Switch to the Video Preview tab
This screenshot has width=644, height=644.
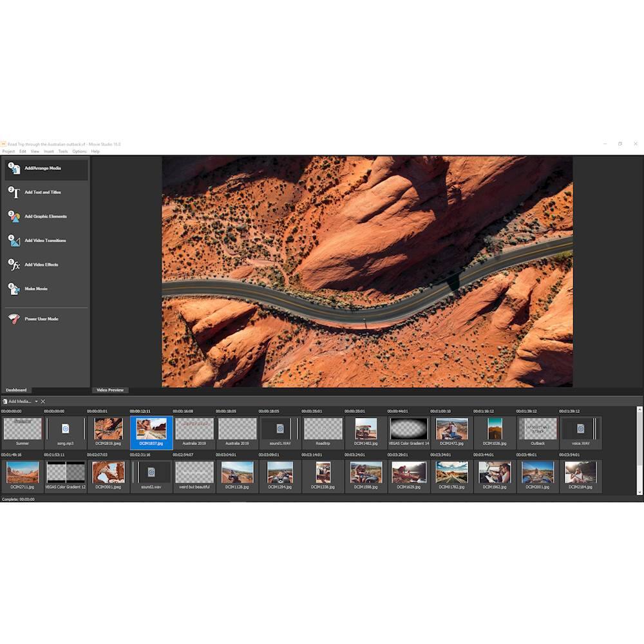tap(110, 390)
